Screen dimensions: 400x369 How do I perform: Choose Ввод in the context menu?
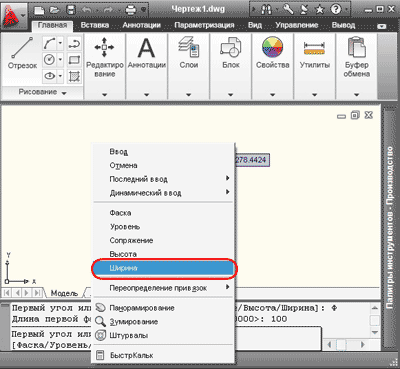[x=163, y=152]
